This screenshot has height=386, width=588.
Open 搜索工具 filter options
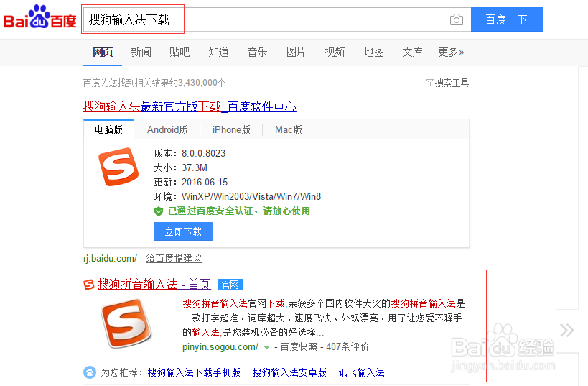(x=447, y=83)
